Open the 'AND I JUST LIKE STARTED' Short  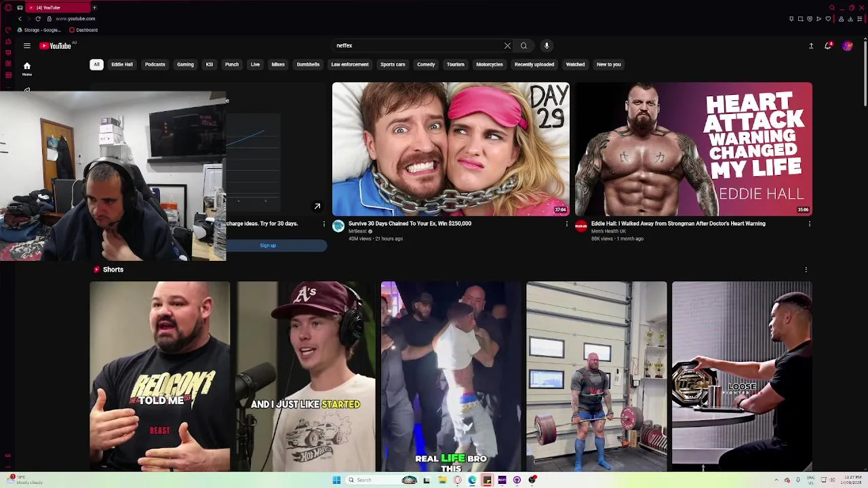306,376
